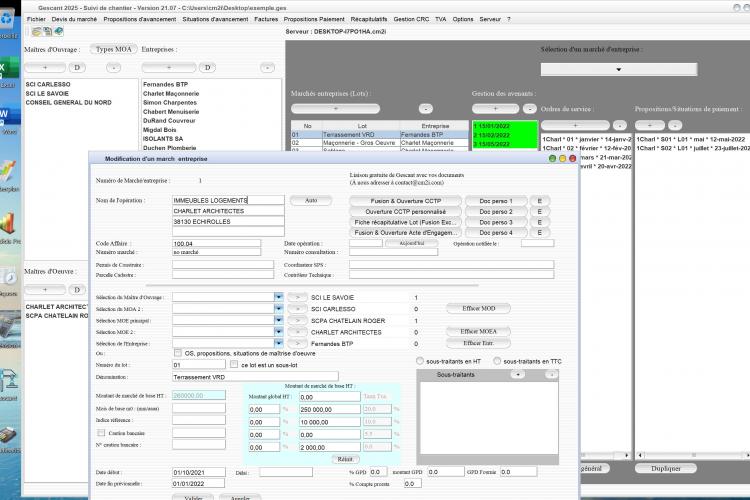Click Fusion & Ouverture CCTP button
The height and width of the screenshot is (500, 750).
click(406, 201)
